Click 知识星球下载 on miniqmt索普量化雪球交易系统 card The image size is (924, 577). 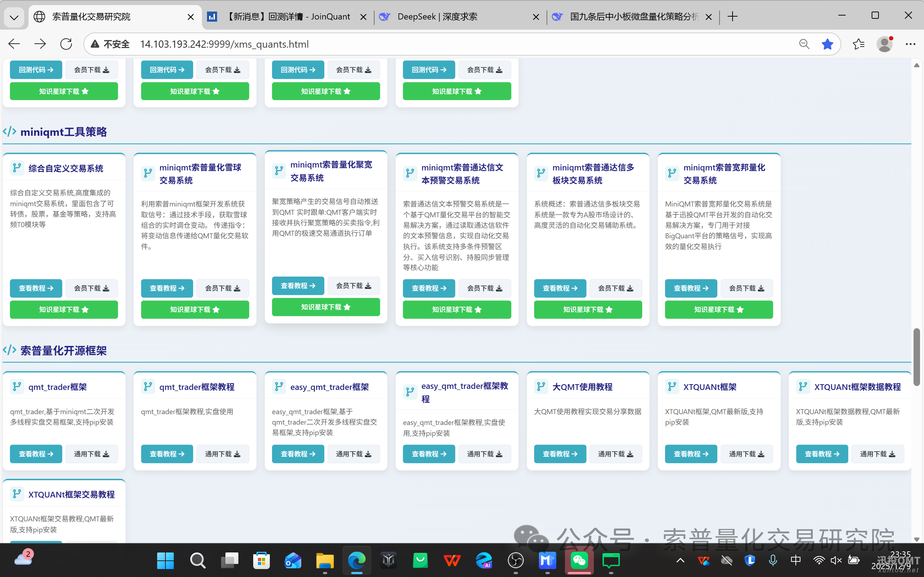click(x=195, y=309)
